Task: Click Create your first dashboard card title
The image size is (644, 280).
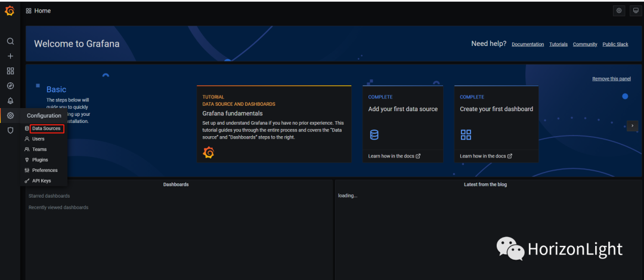Action: click(x=496, y=109)
